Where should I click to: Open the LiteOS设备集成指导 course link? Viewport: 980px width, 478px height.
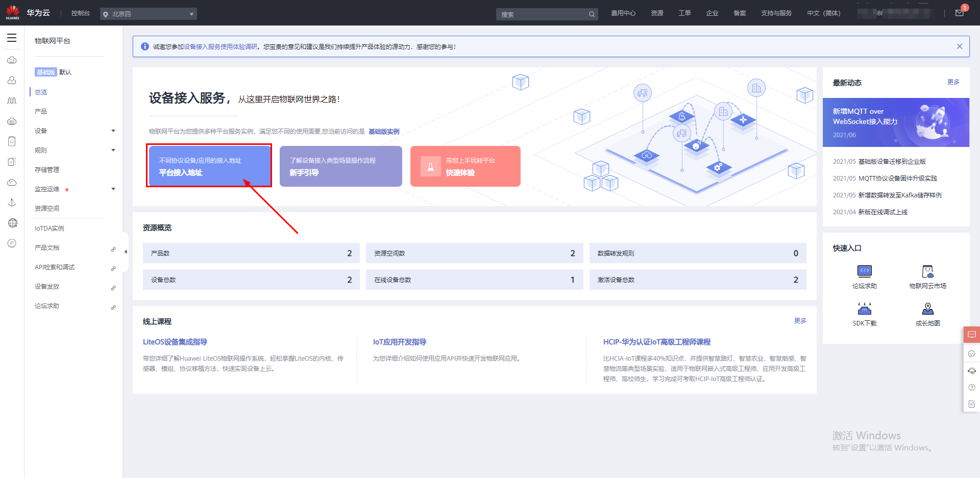pyautogui.click(x=175, y=342)
